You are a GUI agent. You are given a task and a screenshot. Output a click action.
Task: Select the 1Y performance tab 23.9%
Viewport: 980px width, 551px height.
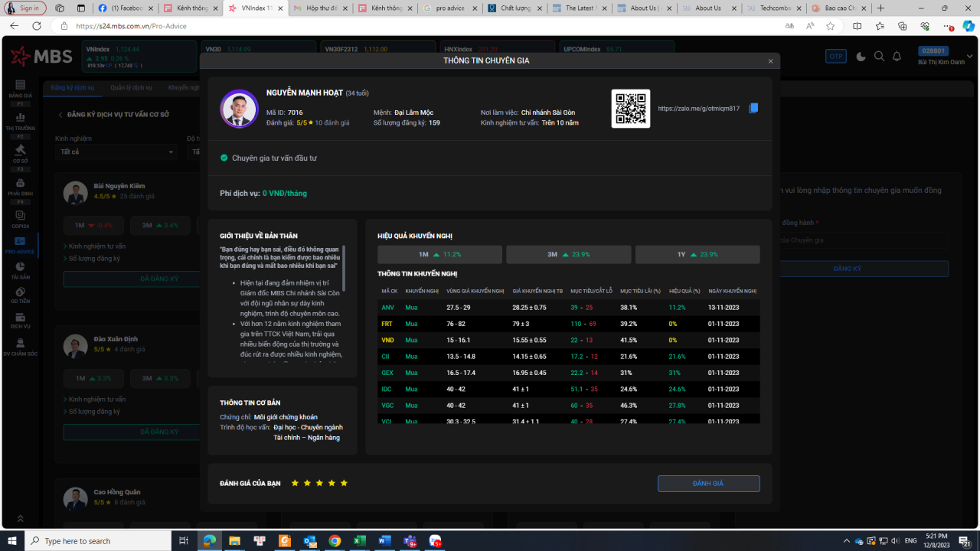697,254
